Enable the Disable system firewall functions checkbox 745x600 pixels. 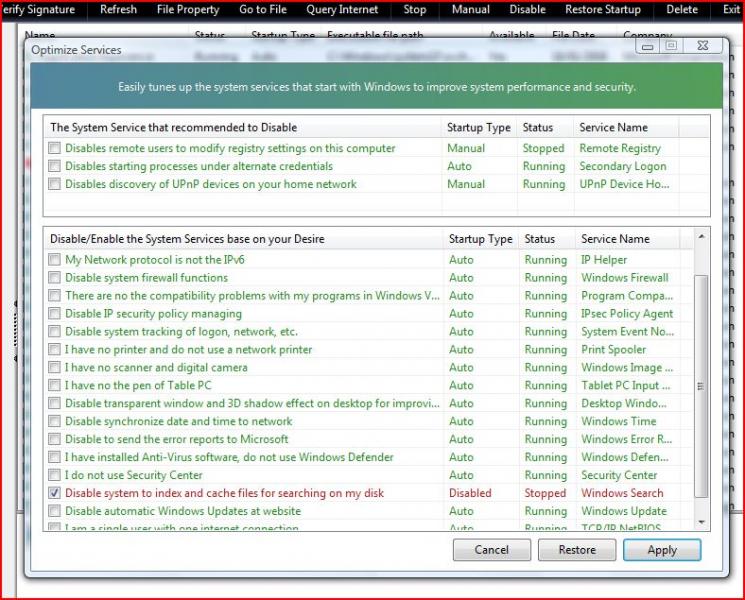click(x=55, y=278)
